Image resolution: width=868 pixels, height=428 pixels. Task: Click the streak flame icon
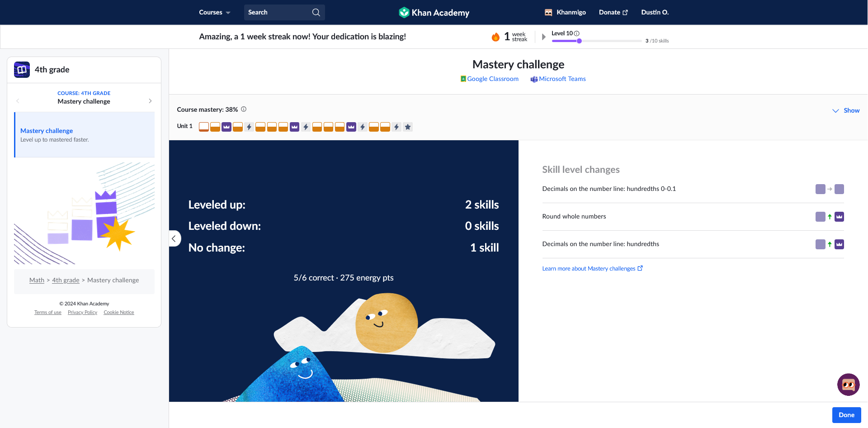495,37
